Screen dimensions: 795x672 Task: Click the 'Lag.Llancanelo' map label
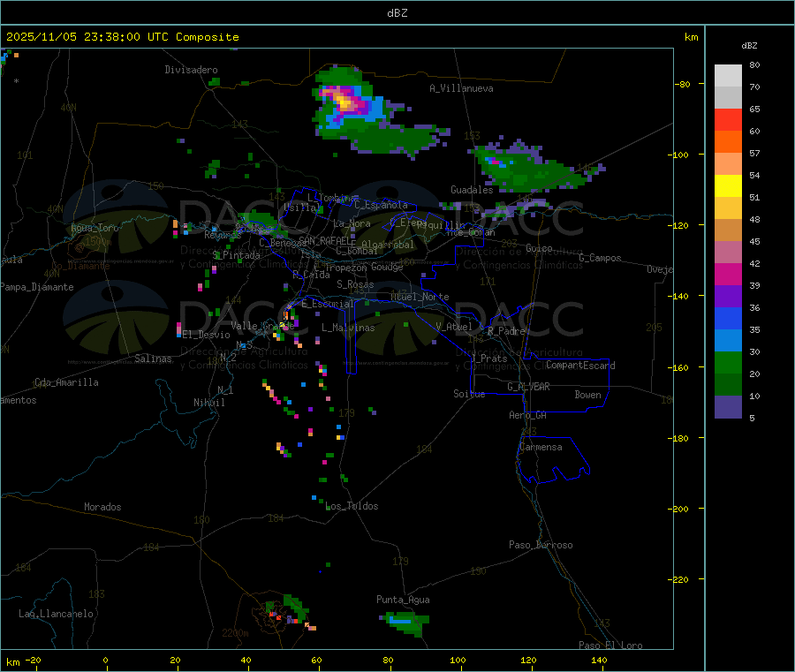pos(56,614)
